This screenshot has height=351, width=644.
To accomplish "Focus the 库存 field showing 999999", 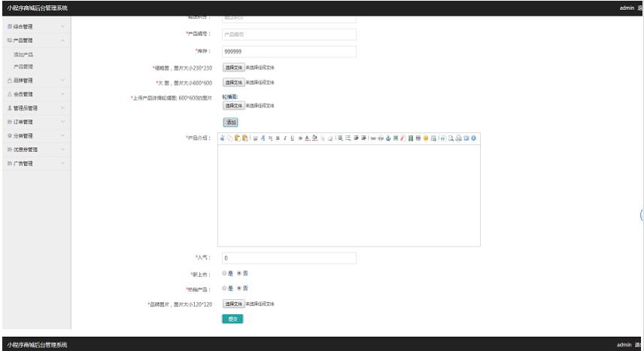I will coord(289,52).
